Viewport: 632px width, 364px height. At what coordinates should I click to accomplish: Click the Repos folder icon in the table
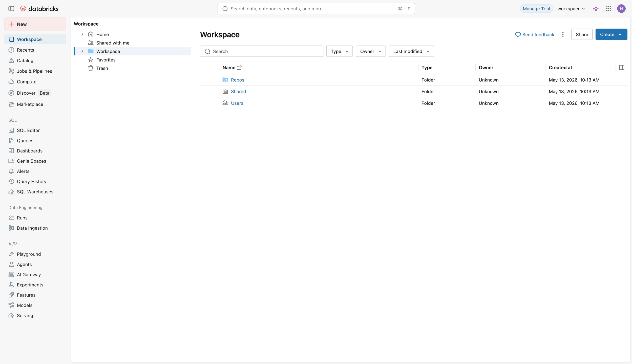coord(225,80)
